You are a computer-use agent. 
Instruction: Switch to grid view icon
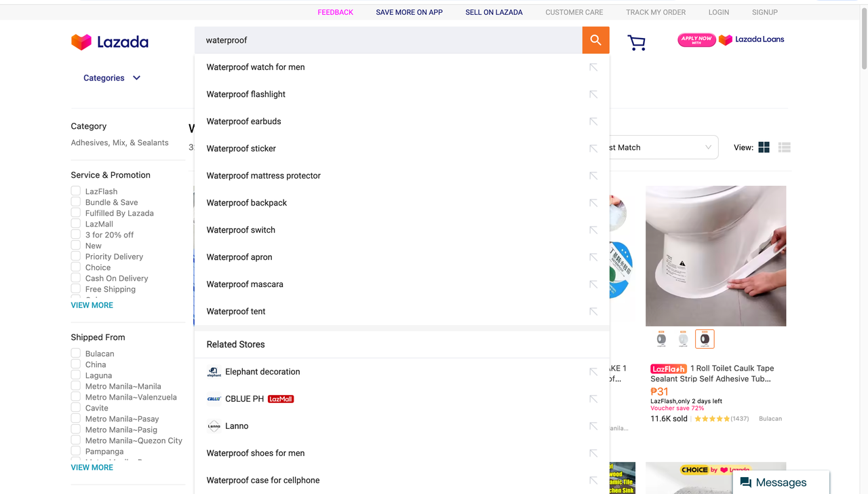(x=764, y=147)
